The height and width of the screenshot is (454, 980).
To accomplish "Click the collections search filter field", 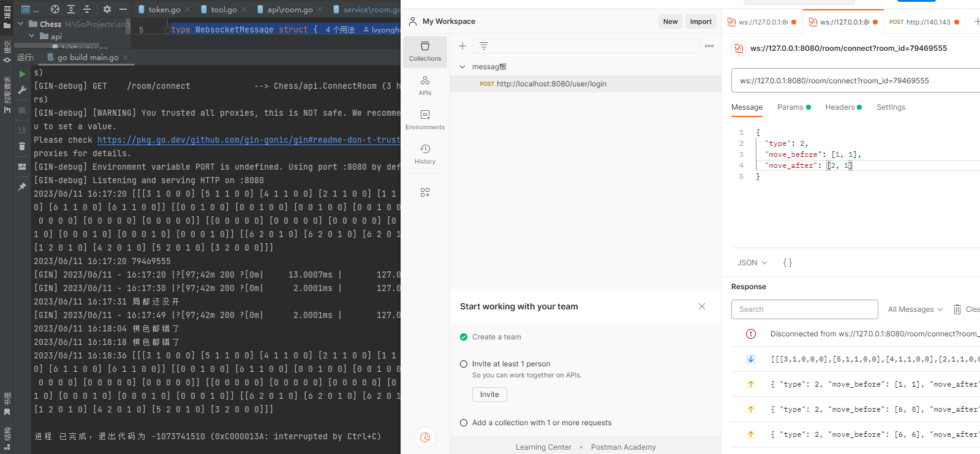I will pos(586,46).
